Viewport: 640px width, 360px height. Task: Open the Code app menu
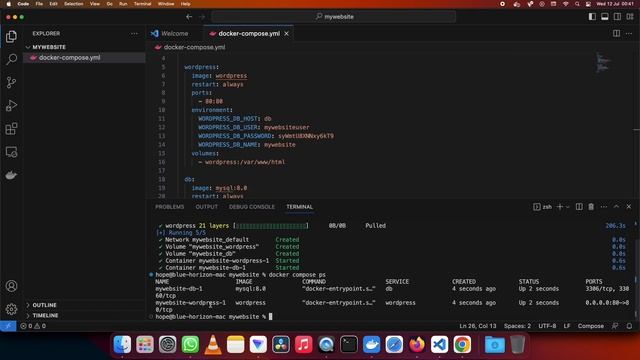pyautogui.click(x=23, y=4)
